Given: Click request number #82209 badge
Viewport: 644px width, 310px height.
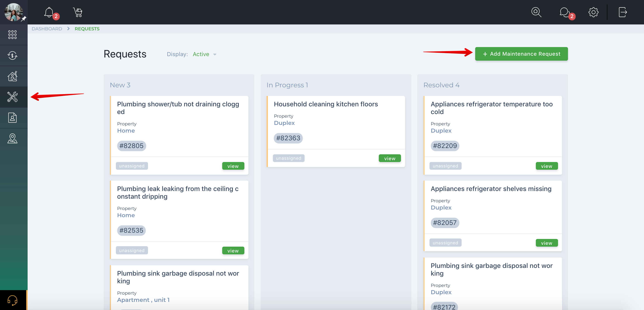Looking at the screenshot, I should coord(445,146).
